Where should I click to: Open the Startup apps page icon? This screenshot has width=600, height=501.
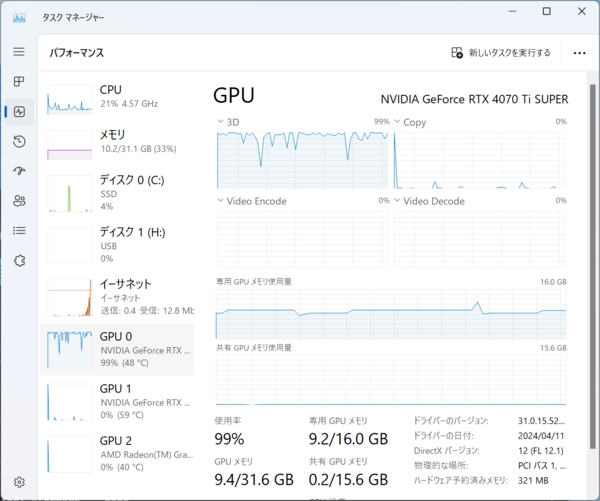[x=19, y=171]
